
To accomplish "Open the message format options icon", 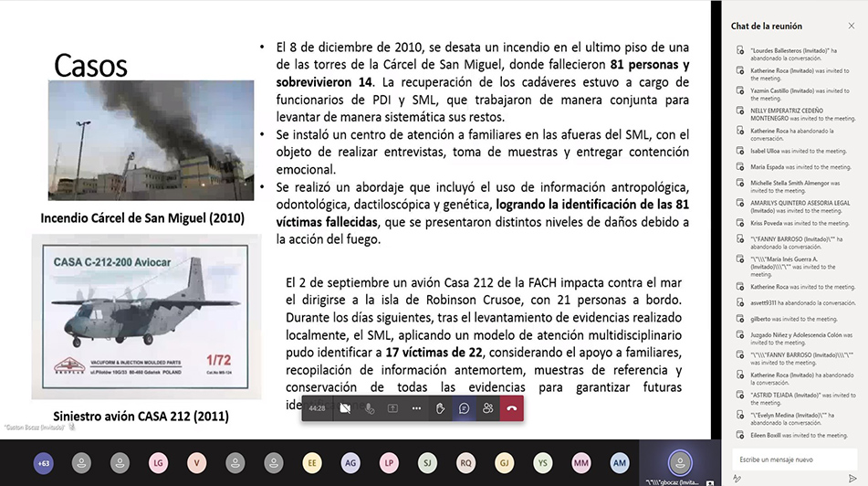I will click(737, 479).
